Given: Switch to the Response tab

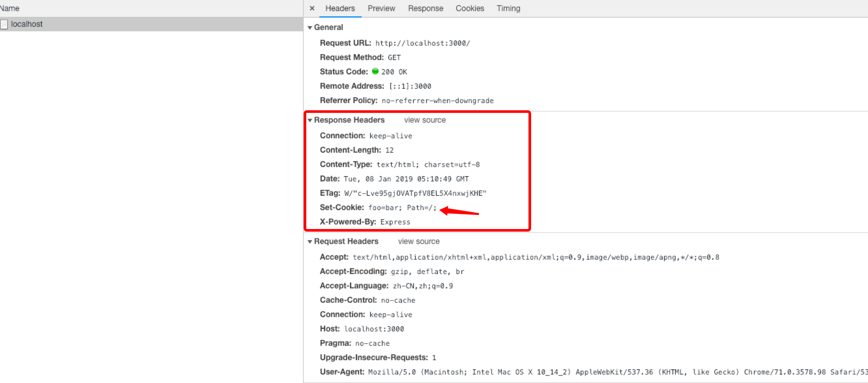Looking at the screenshot, I should (426, 8).
